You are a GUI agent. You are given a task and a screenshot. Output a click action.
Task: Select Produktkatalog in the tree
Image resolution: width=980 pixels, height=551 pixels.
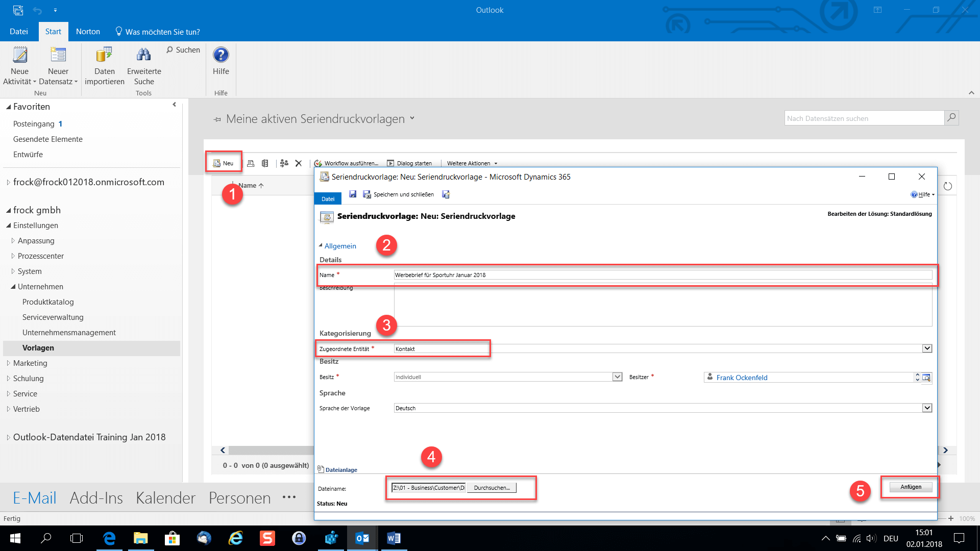tap(48, 302)
